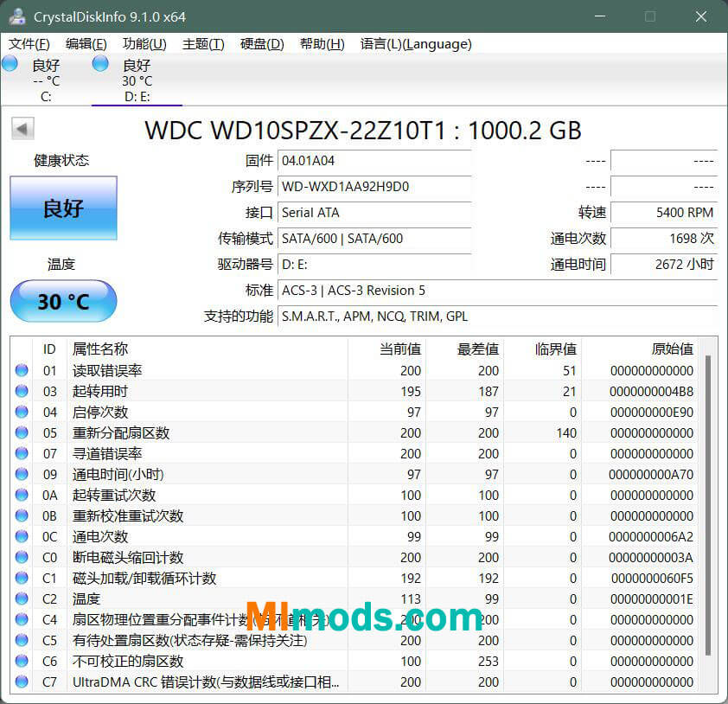
Task: Click raw value 000000000E90 in row 04
Action: pos(651,413)
